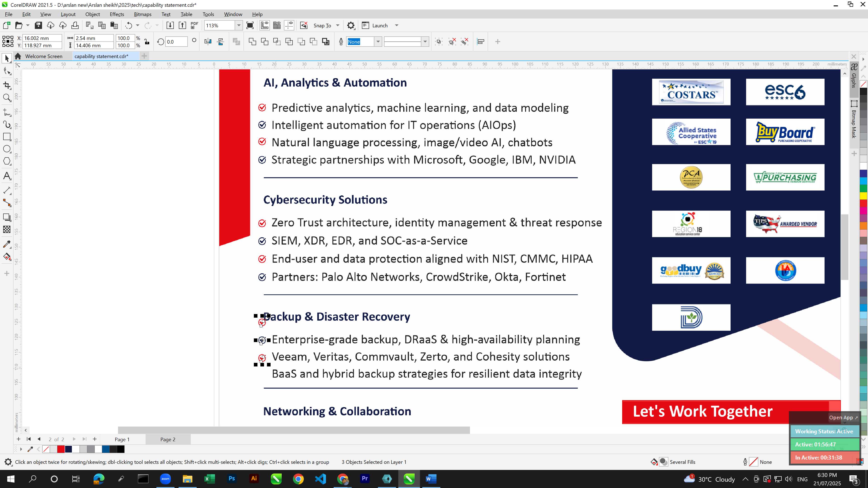868x488 pixels.
Task: Select the Pick tool in toolbox
Action: (x=7, y=59)
